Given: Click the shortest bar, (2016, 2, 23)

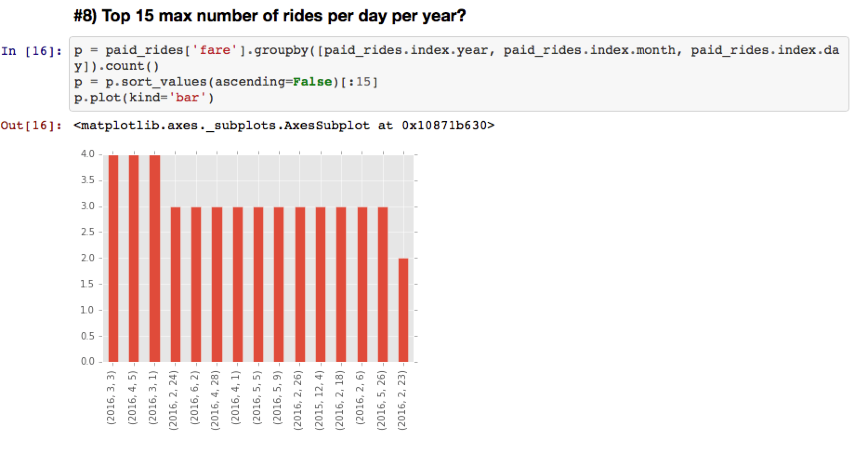Looking at the screenshot, I should (x=403, y=310).
